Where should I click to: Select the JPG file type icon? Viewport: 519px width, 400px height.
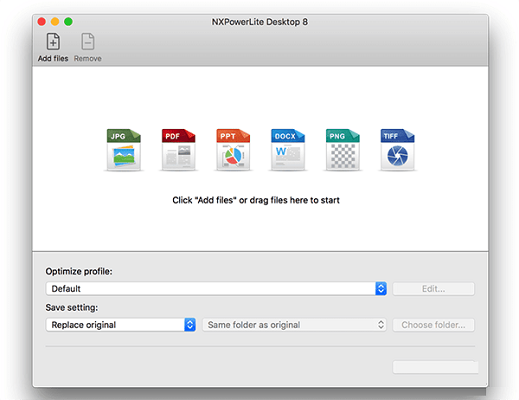click(124, 150)
